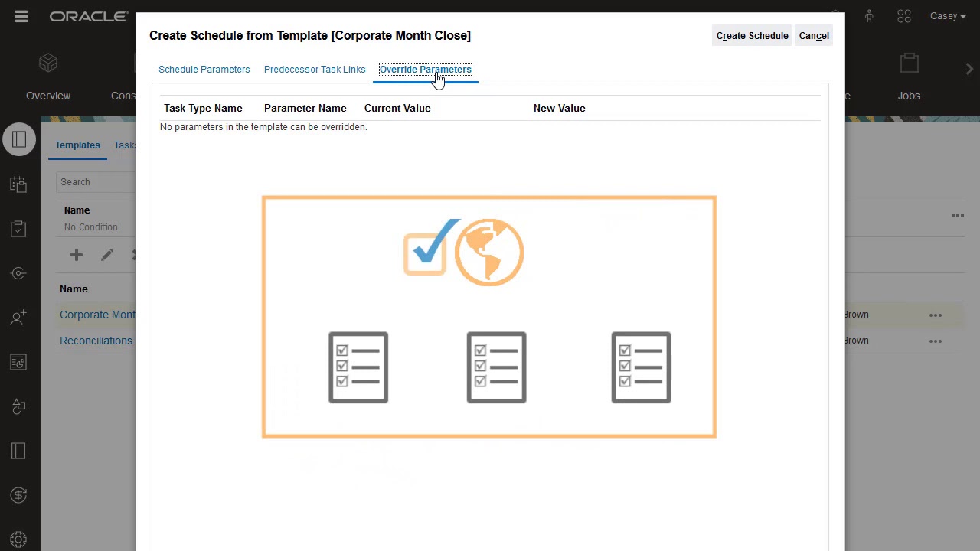Open the Jobs clipboard icon
Viewport: 980px width, 551px height.
pyautogui.click(x=909, y=63)
